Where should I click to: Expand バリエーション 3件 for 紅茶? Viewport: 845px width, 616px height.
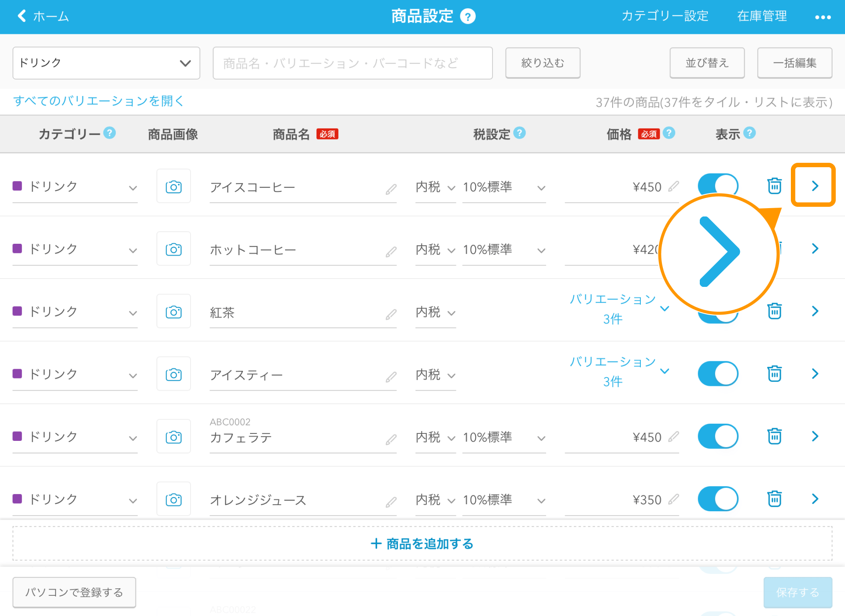(x=620, y=308)
